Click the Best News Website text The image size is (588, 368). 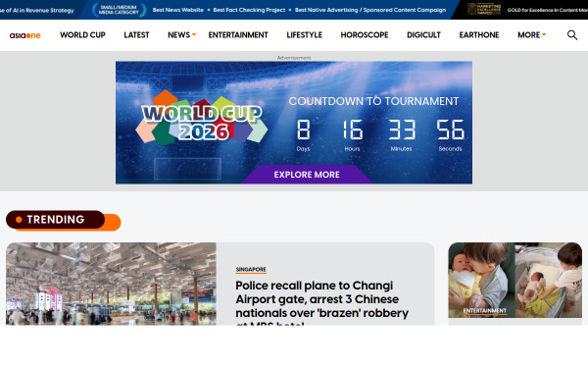(x=177, y=10)
